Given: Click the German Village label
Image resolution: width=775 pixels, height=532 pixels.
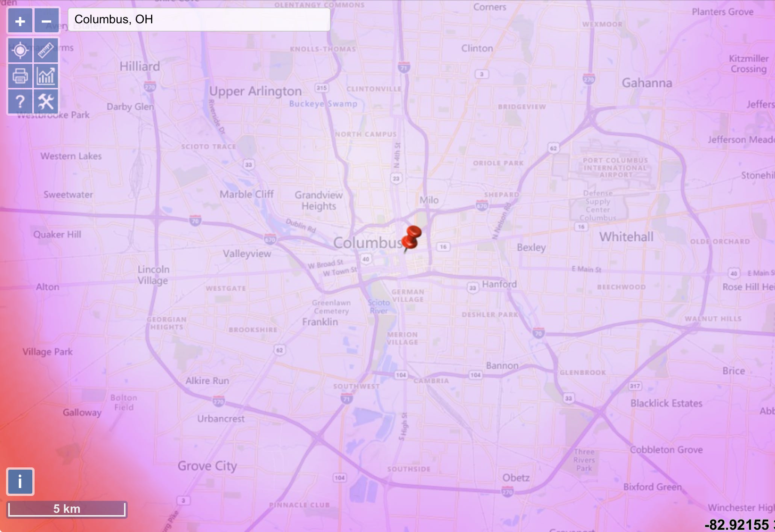Looking at the screenshot, I should pyautogui.click(x=408, y=296).
